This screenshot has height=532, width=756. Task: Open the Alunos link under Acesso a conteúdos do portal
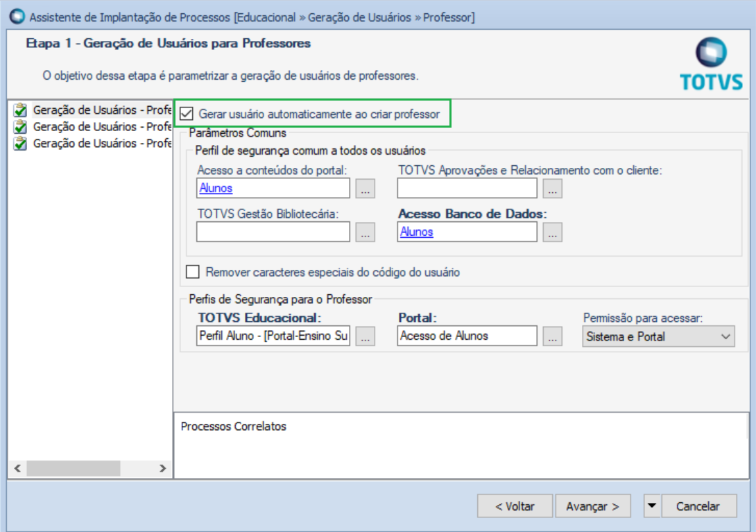coord(216,188)
